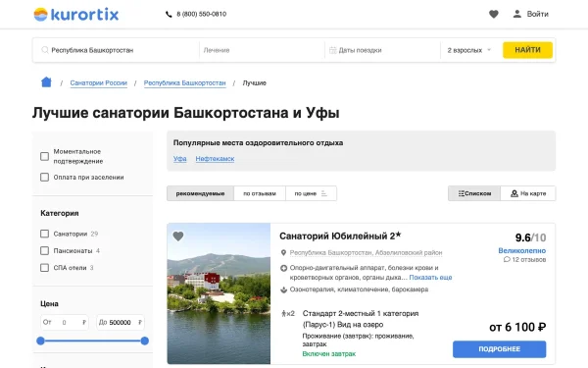Sort results по отзывам

coord(260,193)
